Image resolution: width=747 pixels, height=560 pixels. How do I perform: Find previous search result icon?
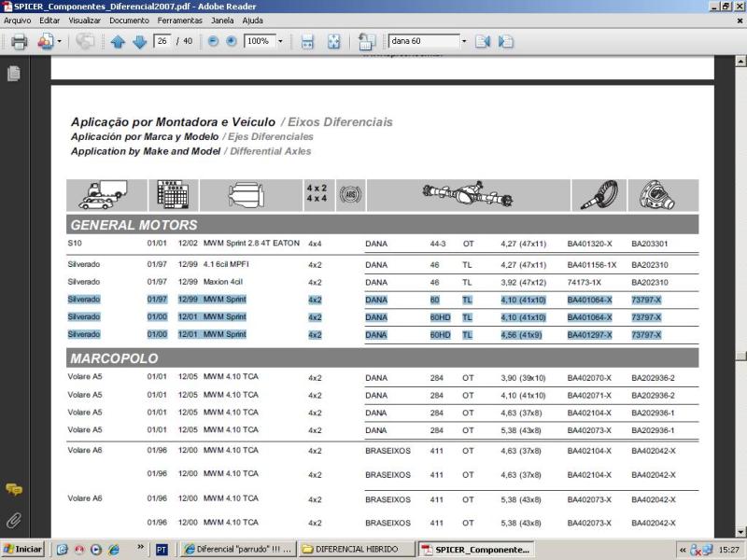483,41
